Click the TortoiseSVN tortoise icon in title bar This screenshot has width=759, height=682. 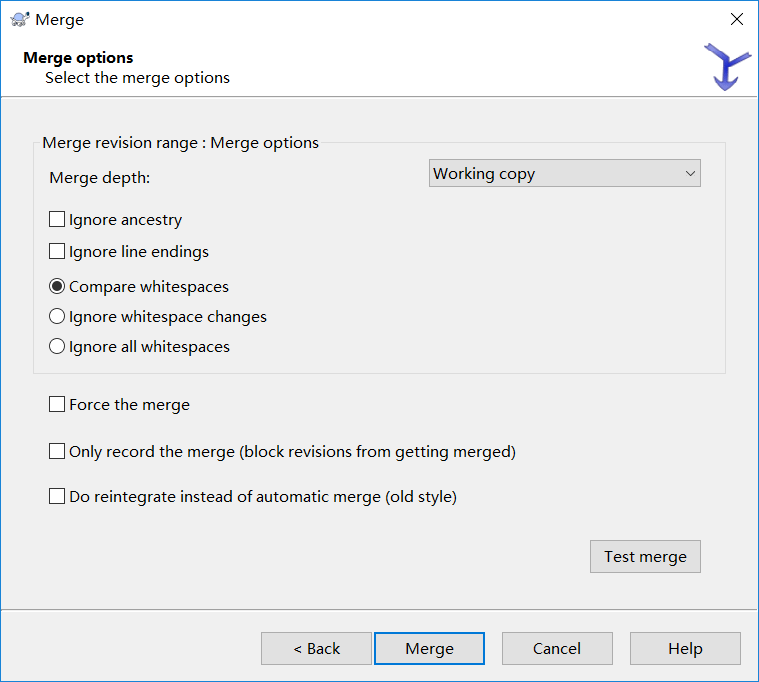[19, 19]
